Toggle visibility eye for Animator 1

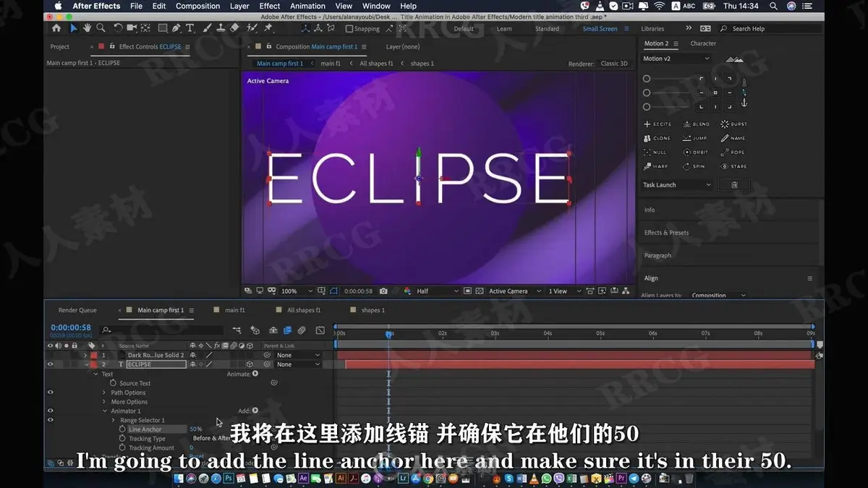click(51, 411)
